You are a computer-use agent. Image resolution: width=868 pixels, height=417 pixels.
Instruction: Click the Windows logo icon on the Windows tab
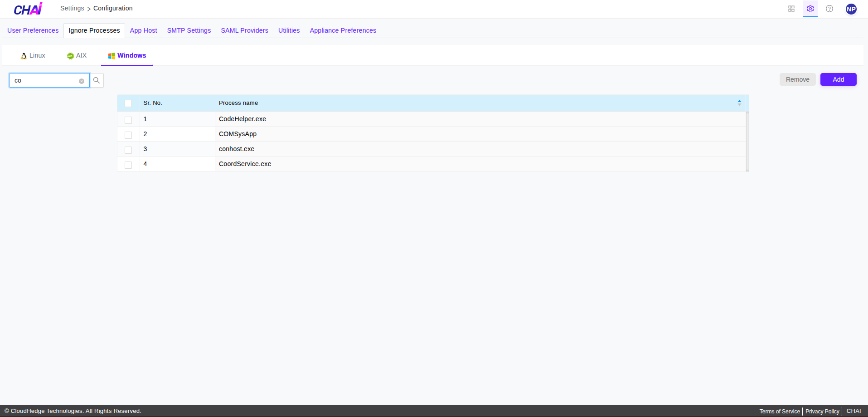[111, 56]
